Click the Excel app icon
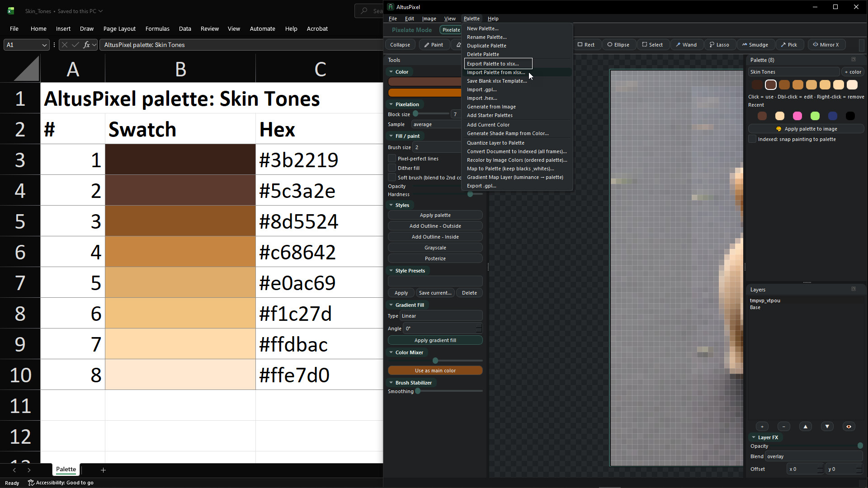This screenshot has width=868, height=488. 11,11
